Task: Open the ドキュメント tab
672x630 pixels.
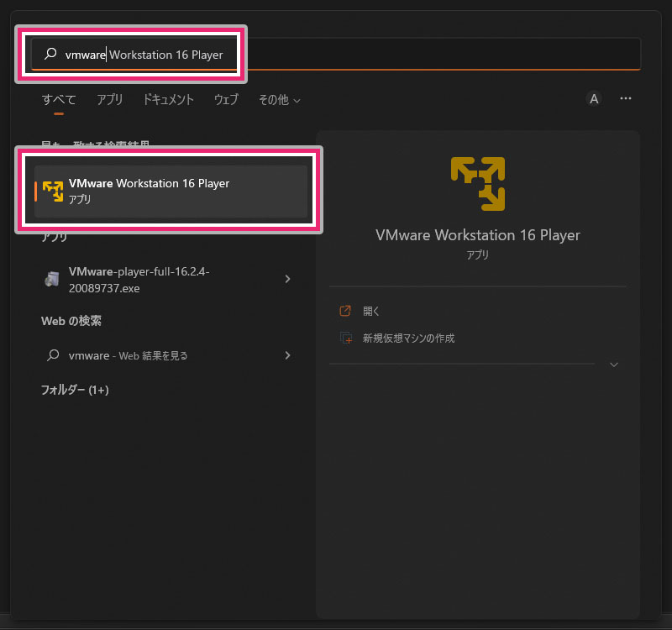Action: click(x=168, y=100)
